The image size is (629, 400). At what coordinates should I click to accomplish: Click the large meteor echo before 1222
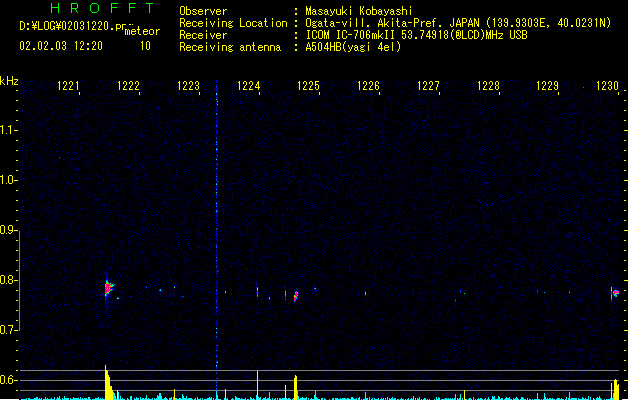pyautogui.click(x=109, y=288)
